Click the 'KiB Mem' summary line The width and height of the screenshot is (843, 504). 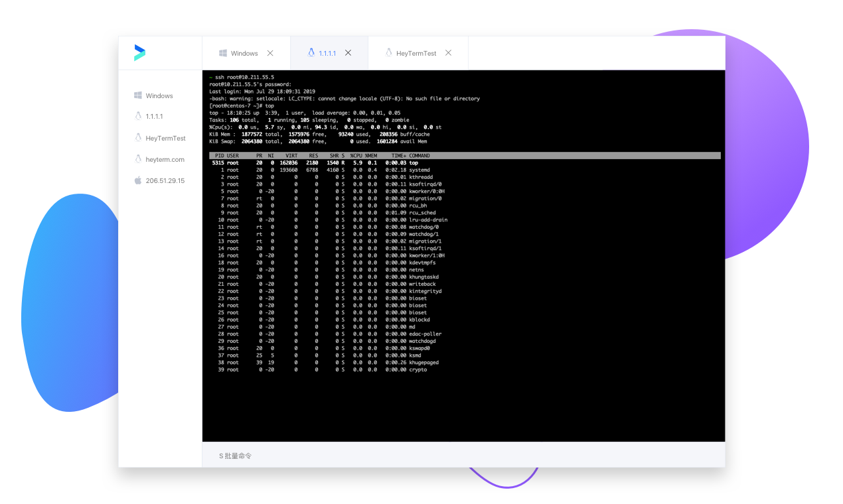click(x=320, y=134)
